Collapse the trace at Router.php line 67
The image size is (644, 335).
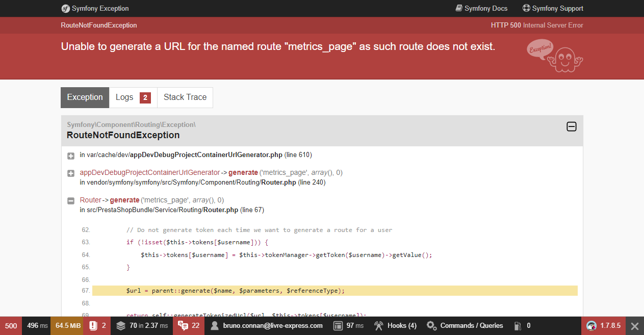point(71,201)
